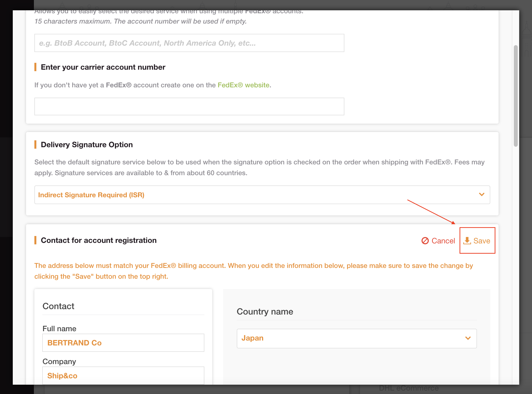Click 'Contact for account registration' heading
Viewport: 532px width, 394px height.
[x=98, y=240]
